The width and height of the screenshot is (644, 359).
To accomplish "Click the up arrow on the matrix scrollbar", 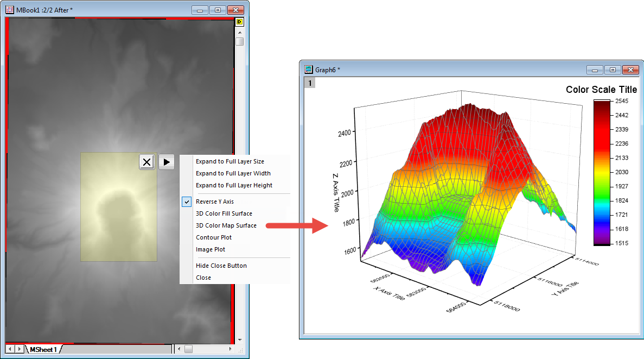I will (239, 32).
